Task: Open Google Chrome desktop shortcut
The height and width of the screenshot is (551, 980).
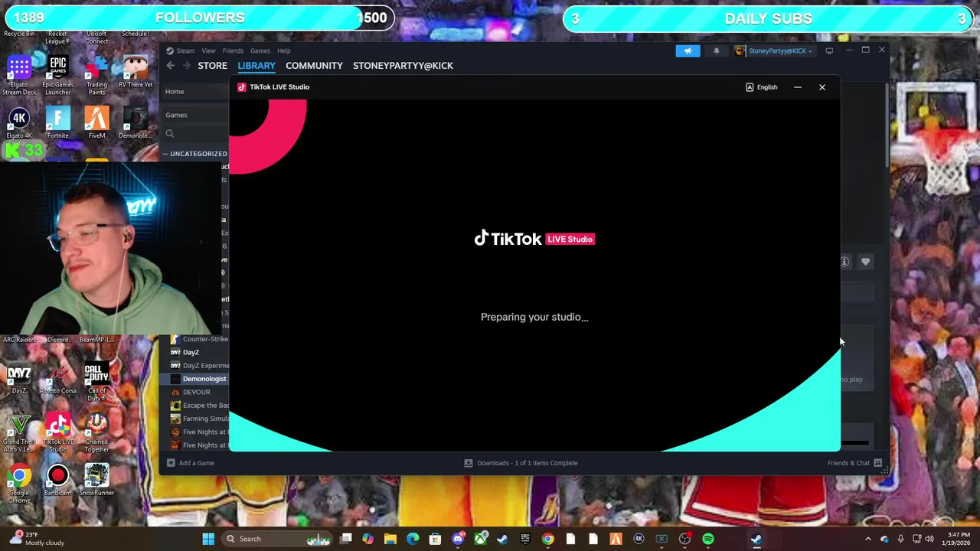Action: [19, 484]
